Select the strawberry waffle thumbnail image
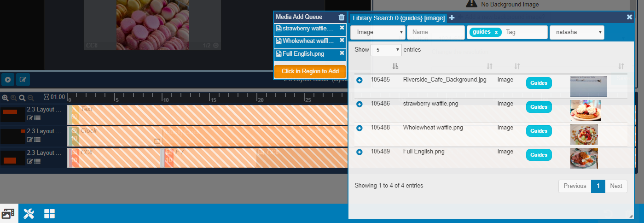Image resolution: width=644 pixels, height=223 pixels. pyautogui.click(x=585, y=110)
